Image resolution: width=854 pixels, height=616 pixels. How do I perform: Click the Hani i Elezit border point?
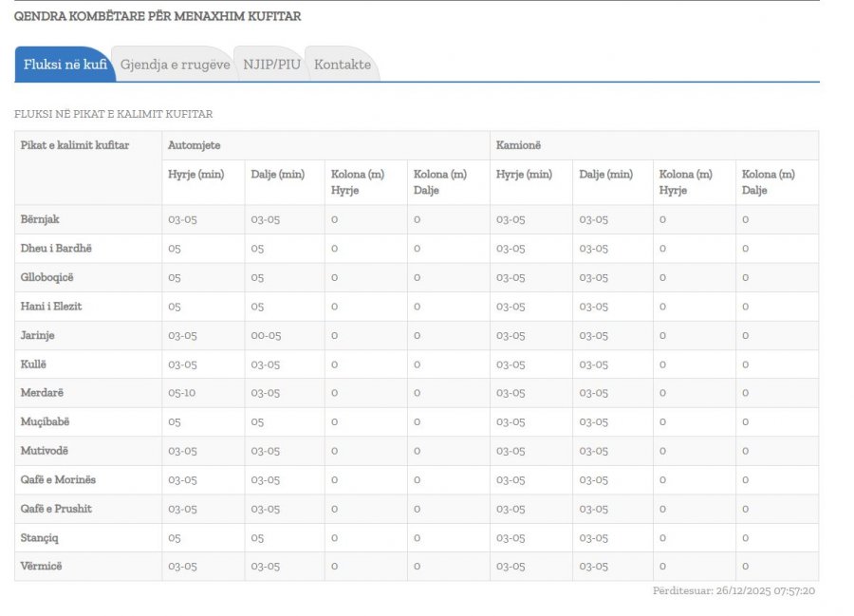52,307
